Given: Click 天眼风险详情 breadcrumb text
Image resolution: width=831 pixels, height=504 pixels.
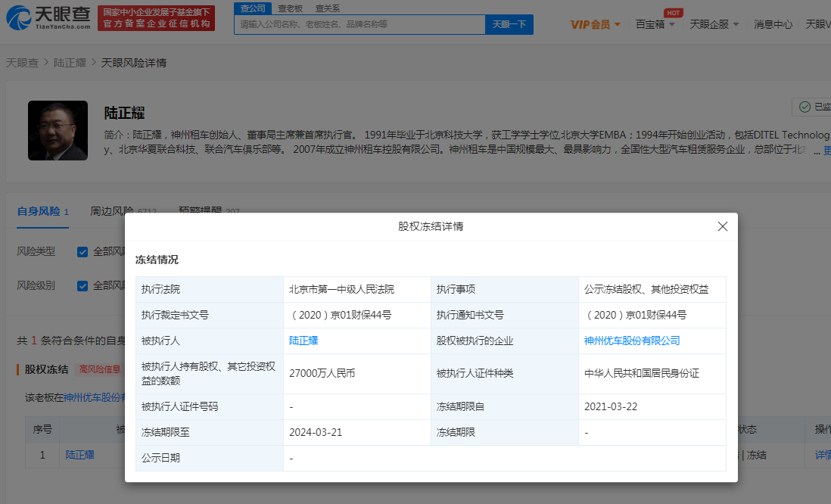Looking at the screenshot, I should [133, 63].
